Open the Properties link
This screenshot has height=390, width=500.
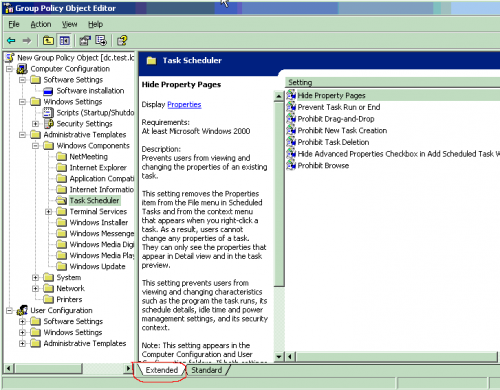[x=184, y=105]
